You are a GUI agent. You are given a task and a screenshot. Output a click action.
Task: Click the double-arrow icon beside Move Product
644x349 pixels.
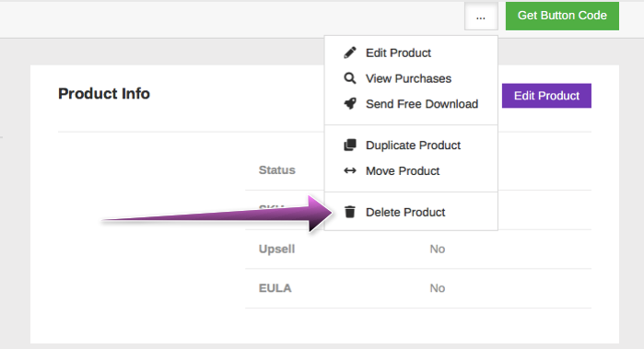click(x=350, y=170)
